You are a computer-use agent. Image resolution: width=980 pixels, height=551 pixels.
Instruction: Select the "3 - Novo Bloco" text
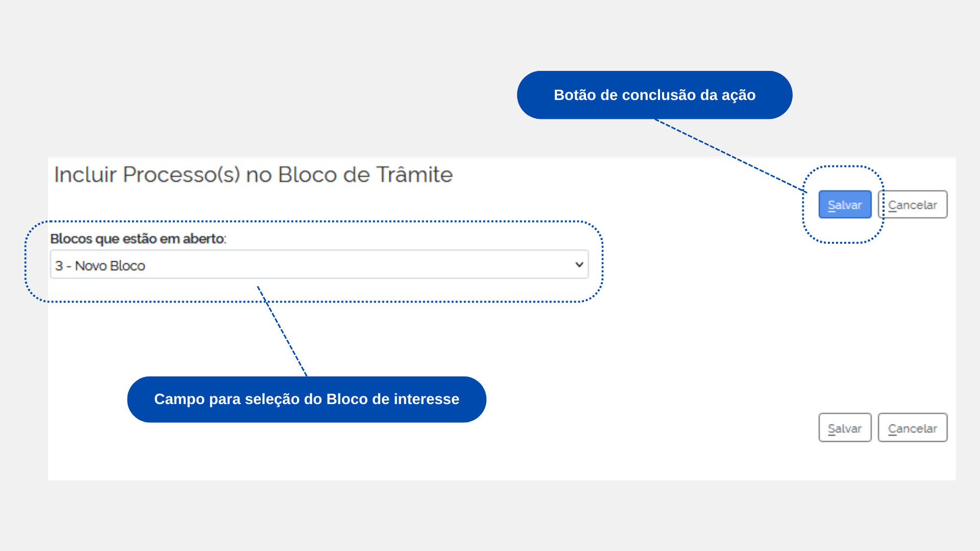coord(100,266)
